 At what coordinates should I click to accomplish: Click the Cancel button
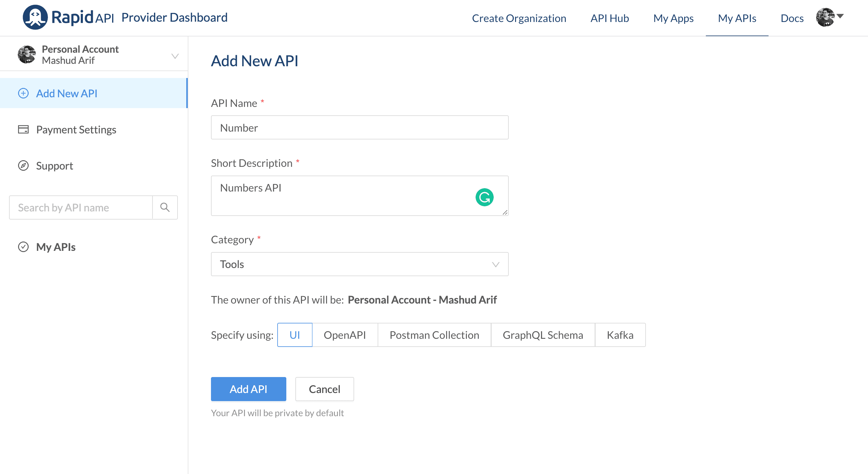click(325, 389)
